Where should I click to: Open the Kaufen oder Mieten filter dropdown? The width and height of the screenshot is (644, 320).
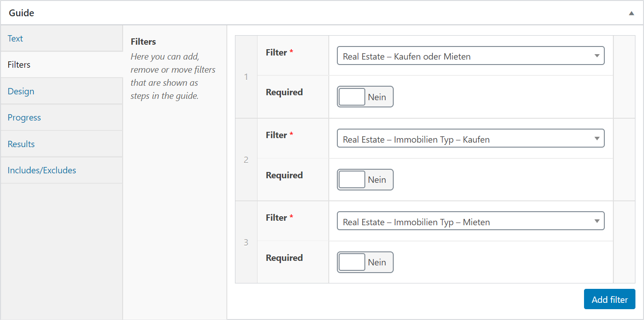pos(470,56)
